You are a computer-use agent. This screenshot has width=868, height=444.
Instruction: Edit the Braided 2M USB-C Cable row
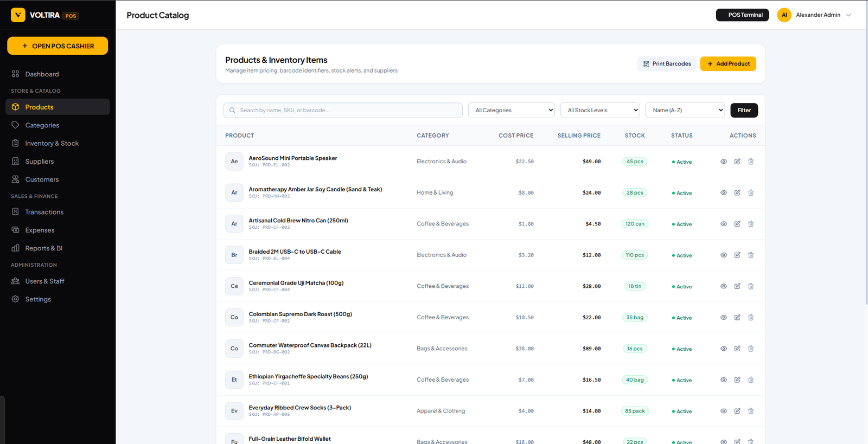tap(737, 255)
